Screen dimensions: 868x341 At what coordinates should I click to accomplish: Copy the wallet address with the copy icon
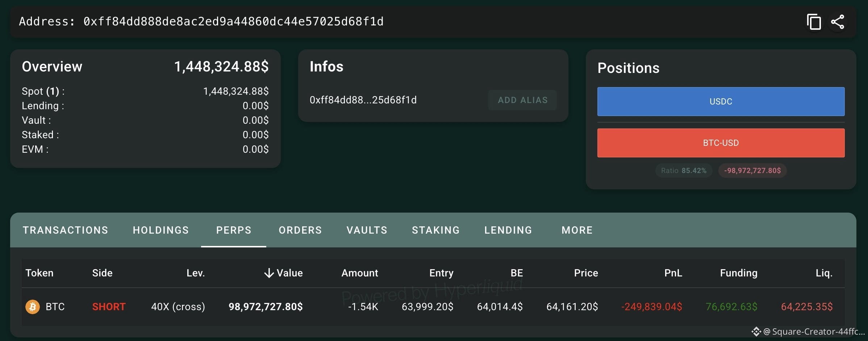814,22
